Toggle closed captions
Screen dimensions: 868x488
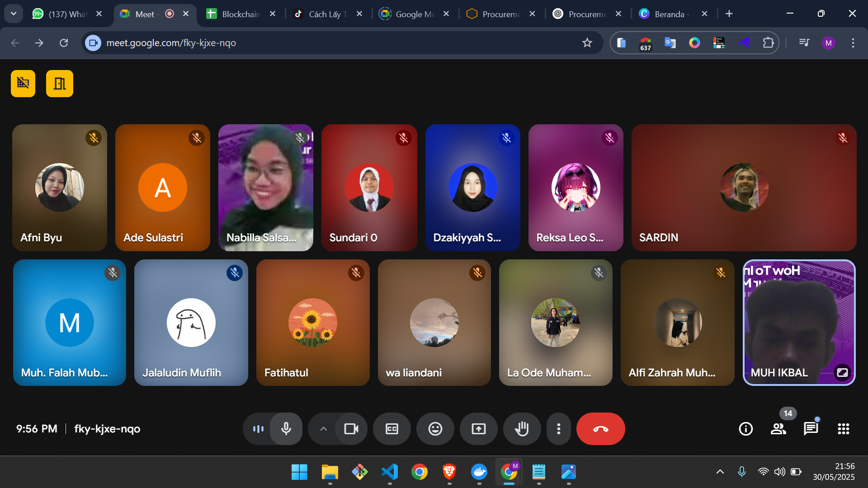coord(392,429)
